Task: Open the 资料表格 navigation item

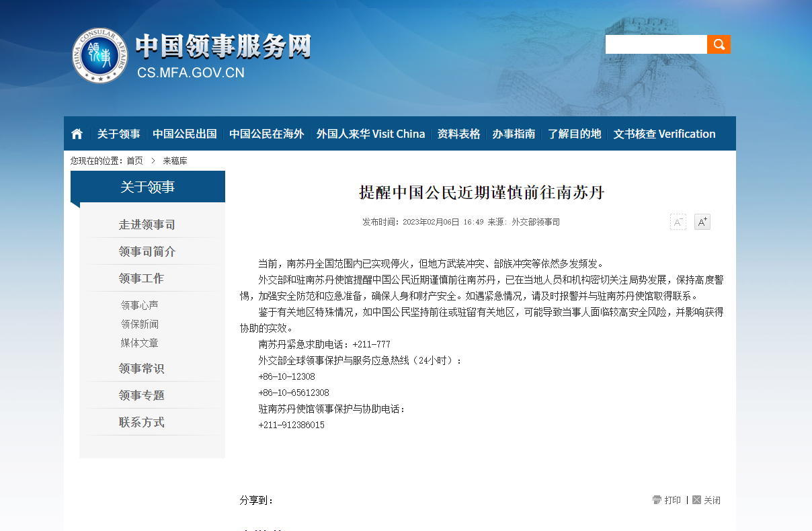Action: click(x=458, y=134)
